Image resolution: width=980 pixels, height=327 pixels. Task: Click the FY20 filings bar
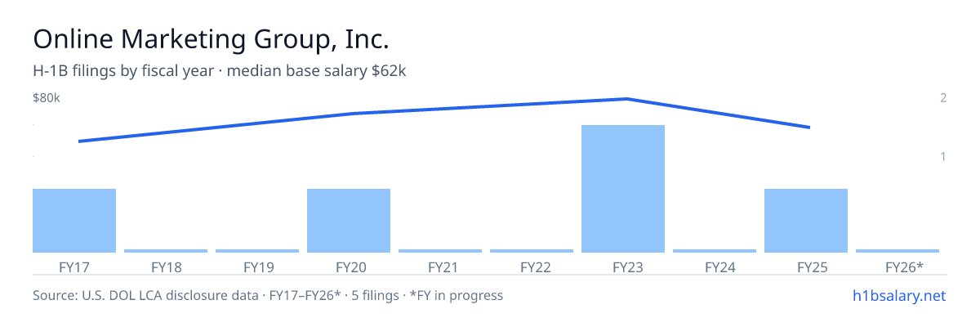(x=349, y=221)
